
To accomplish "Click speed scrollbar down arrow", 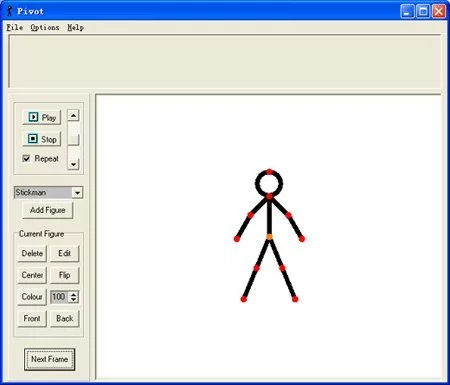I will coord(73,164).
